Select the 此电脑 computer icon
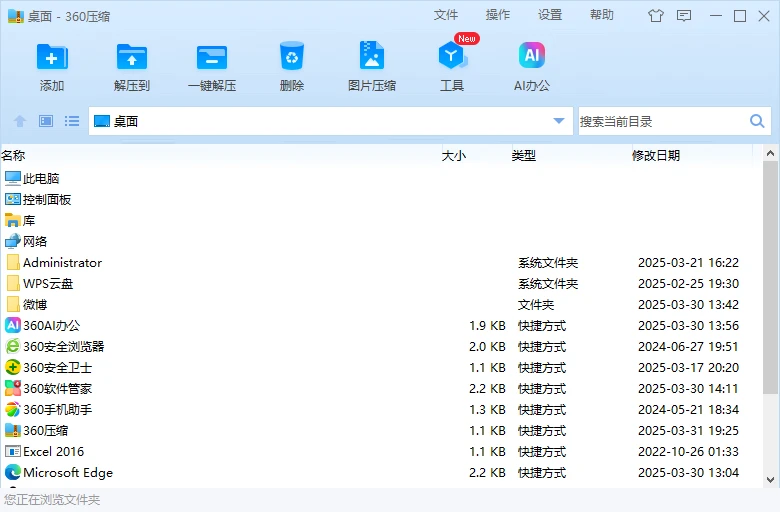 click(x=13, y=178)
